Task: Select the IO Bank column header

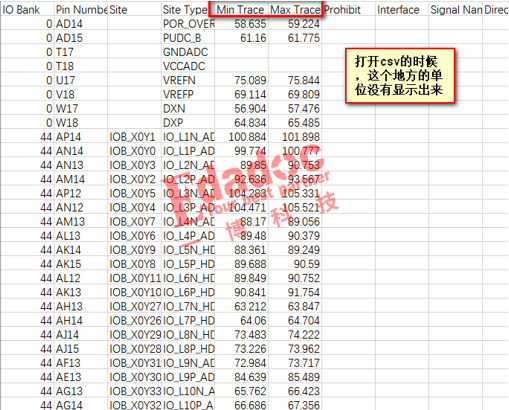Action: click(x=27, y=10)
